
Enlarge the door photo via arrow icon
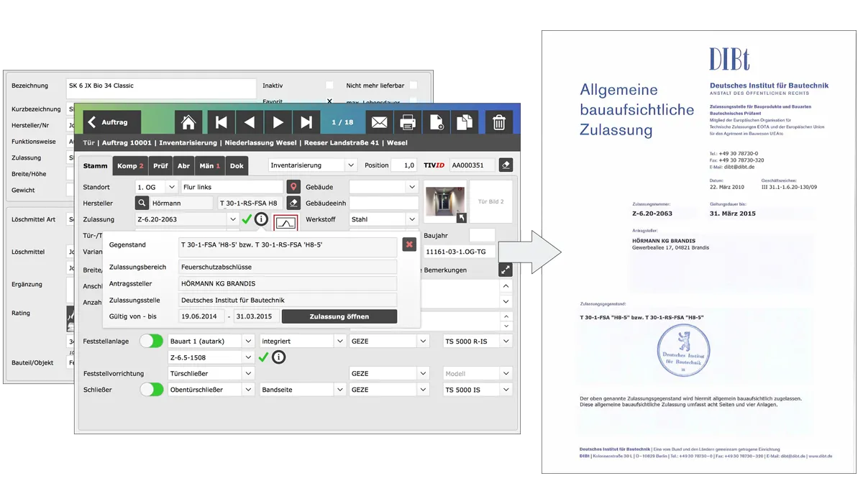pyautogui.click(x=462, y=218)
